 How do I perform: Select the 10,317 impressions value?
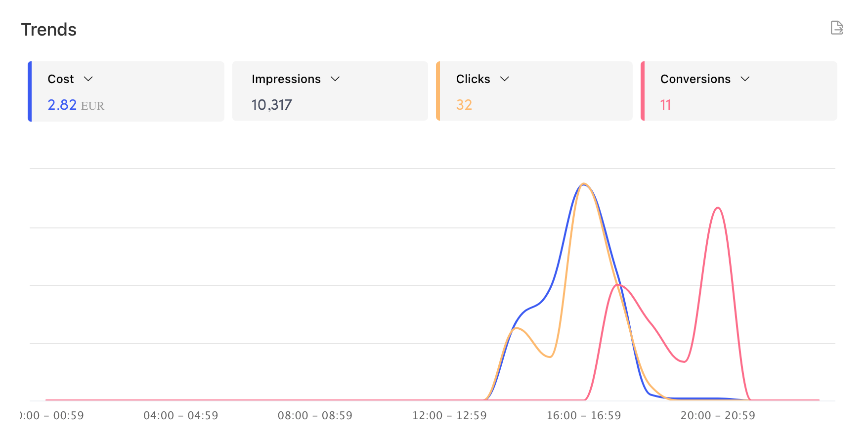pyautogui.click(x=272, y=105)
